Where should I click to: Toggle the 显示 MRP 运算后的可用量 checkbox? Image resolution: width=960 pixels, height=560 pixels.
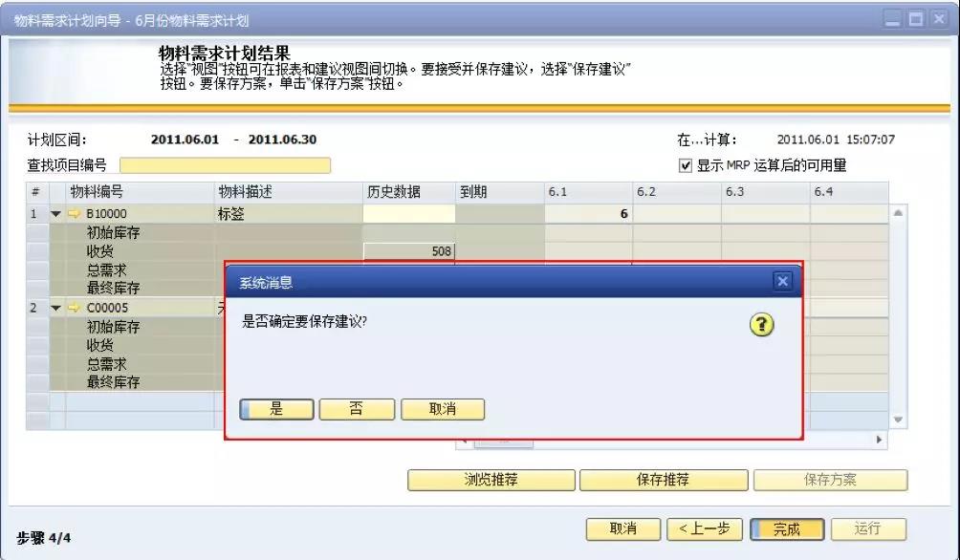685,165
